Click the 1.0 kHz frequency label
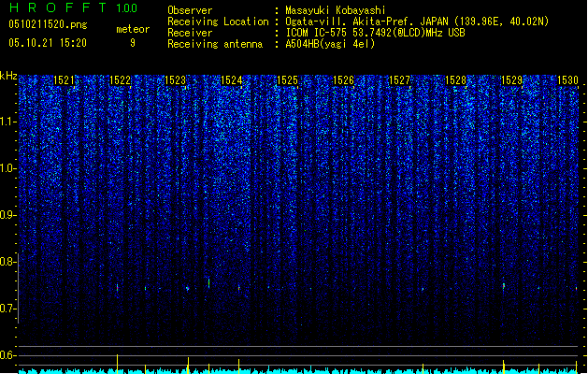Screen dimensions: 588x374 click(7, 168)
